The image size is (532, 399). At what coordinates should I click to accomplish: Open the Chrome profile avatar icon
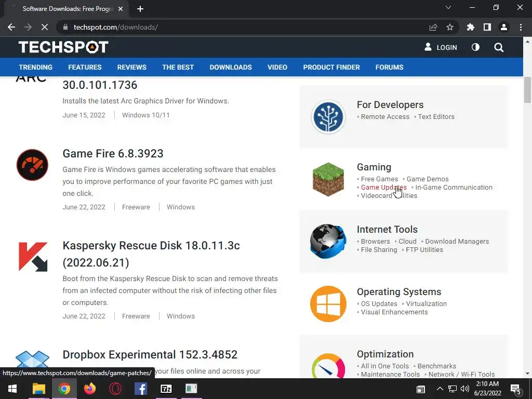(x=504, y=27)
